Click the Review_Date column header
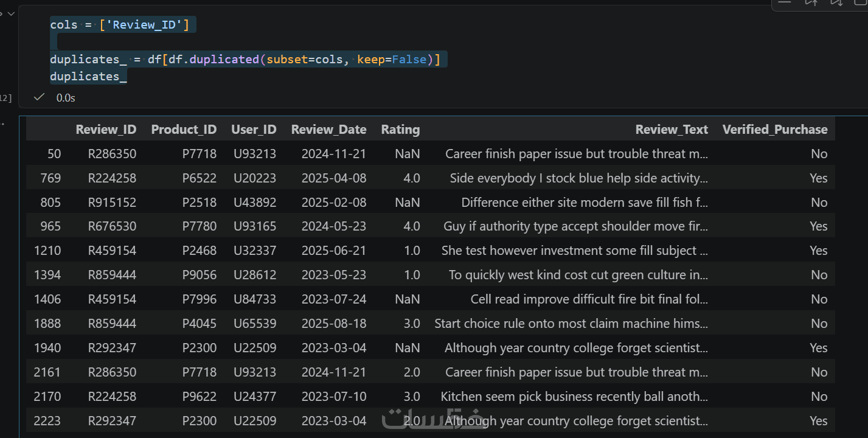The height and width of the screenshot is (438, 868). click(328, 130)
